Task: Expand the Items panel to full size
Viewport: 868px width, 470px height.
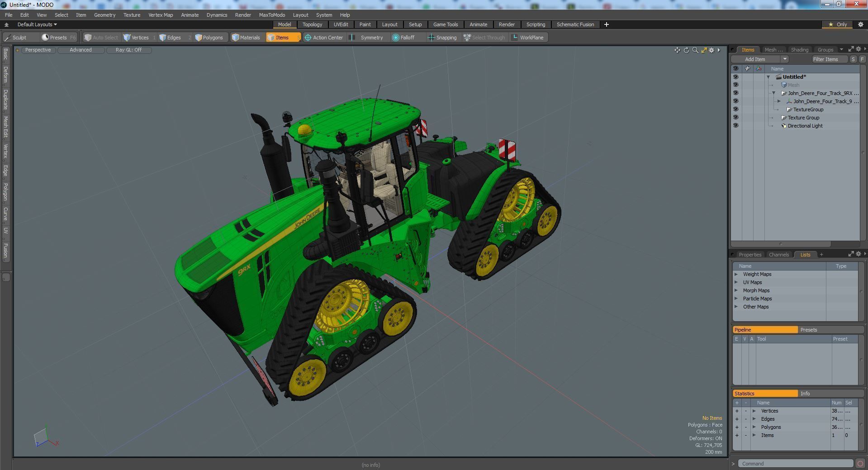Action: 851,49
